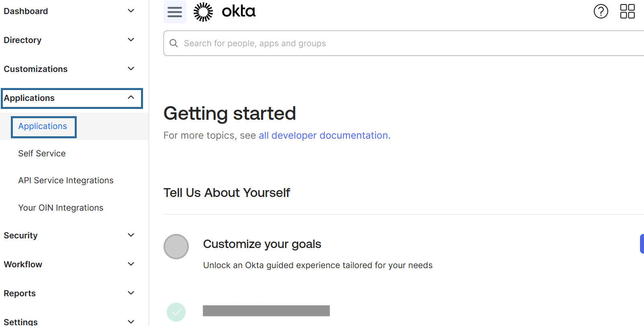
Task: Click the people, apps and groups search field
Action: 402,43
